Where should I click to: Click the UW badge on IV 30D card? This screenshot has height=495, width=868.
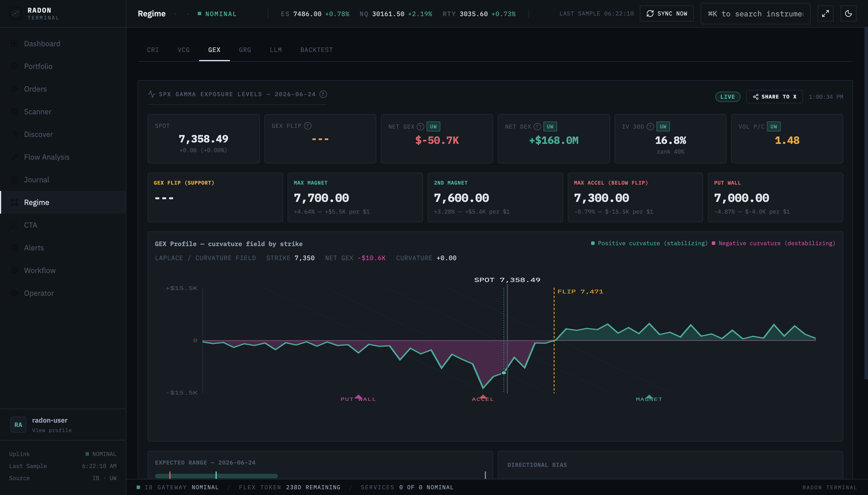663,126
